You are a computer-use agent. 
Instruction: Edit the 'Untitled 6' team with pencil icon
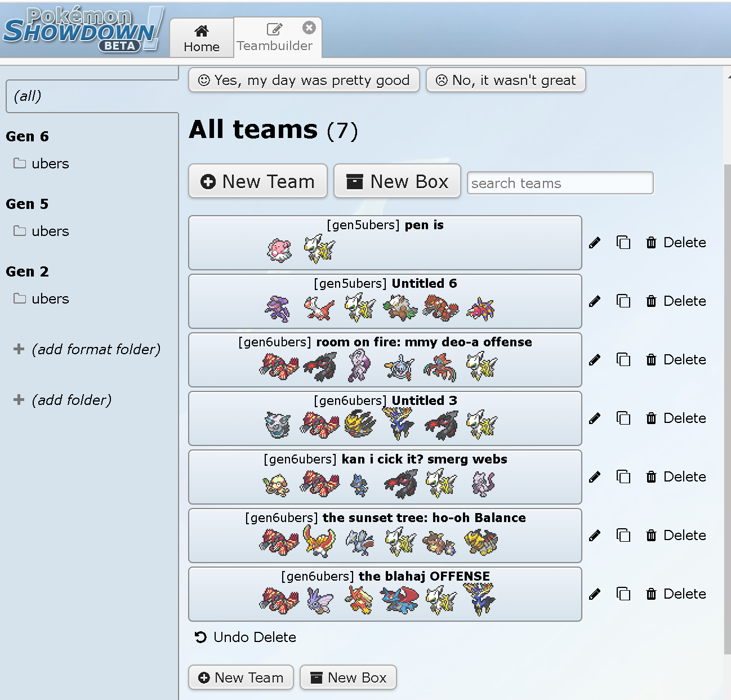[x=595, y=301]
